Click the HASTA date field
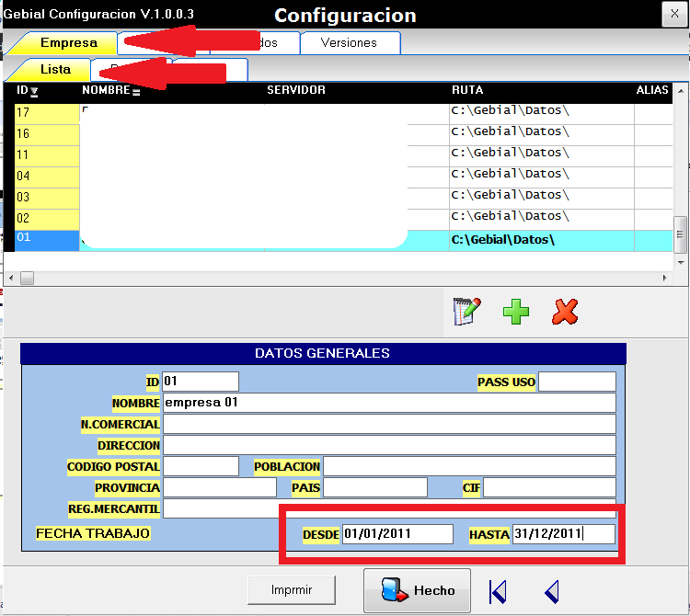Viewport: 690px width, 616px height. click(563, 534)
